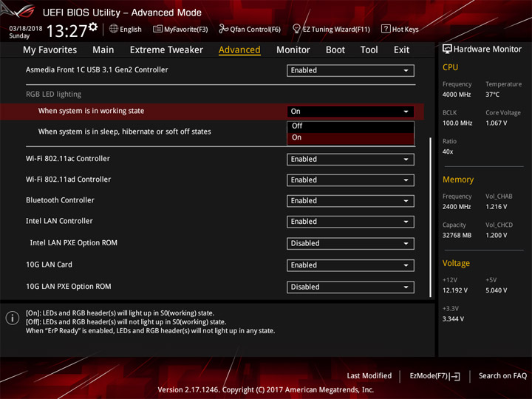Click the settings list vertical scrollbar
Image resolution: width=532 pixels, height=399 pixels.
[431, 217]
